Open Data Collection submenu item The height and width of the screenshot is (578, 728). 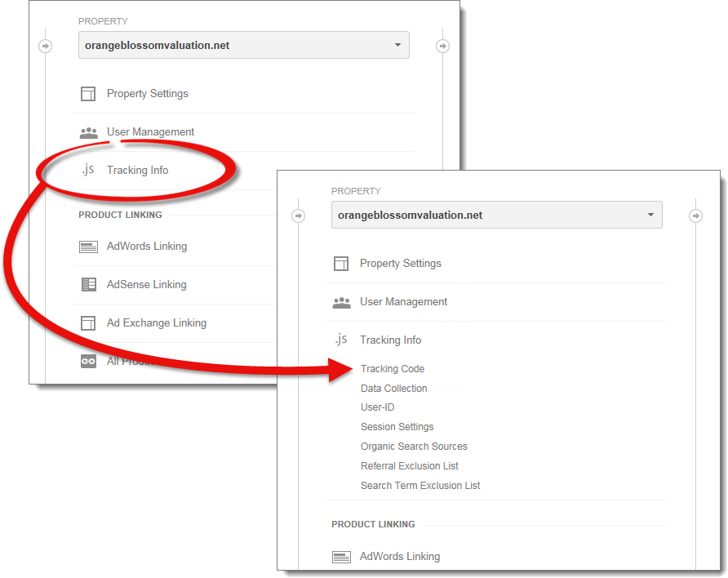(x=393, y=388)
